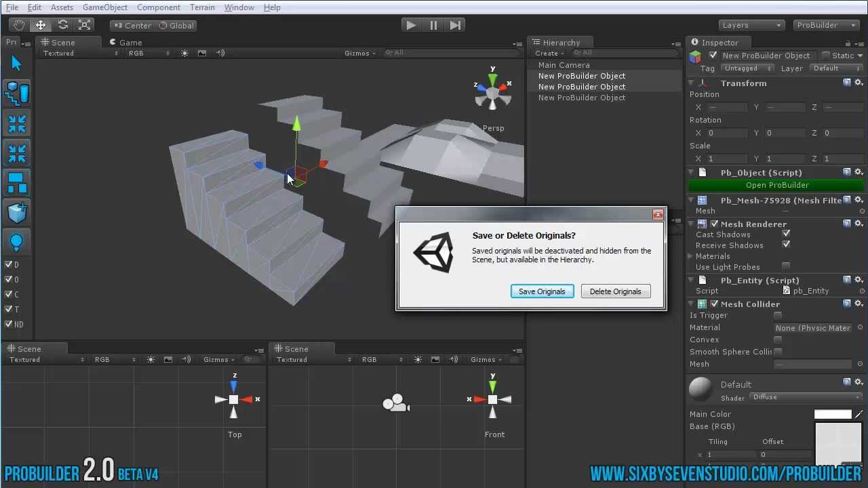Open Textured draw mode dropdown in main Scene

(x=81, y=53)
